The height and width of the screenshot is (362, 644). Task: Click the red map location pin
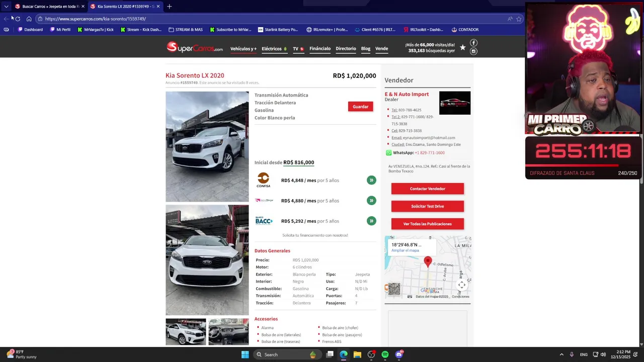(x=428, y=261)
